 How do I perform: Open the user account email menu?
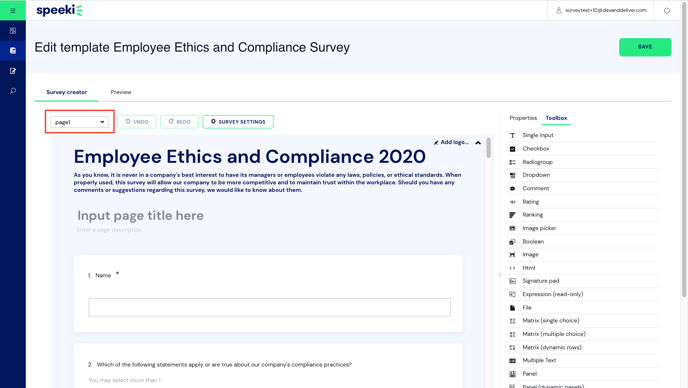[601, 10]
